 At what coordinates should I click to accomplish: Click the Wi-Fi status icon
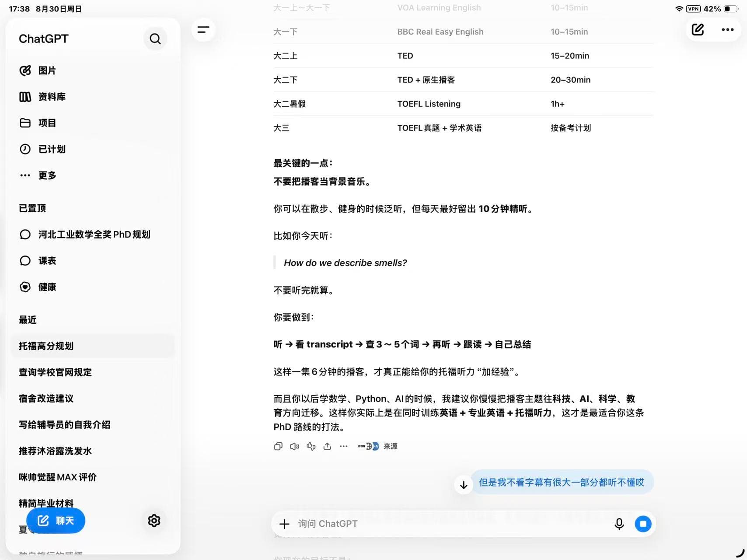point(679,9)
